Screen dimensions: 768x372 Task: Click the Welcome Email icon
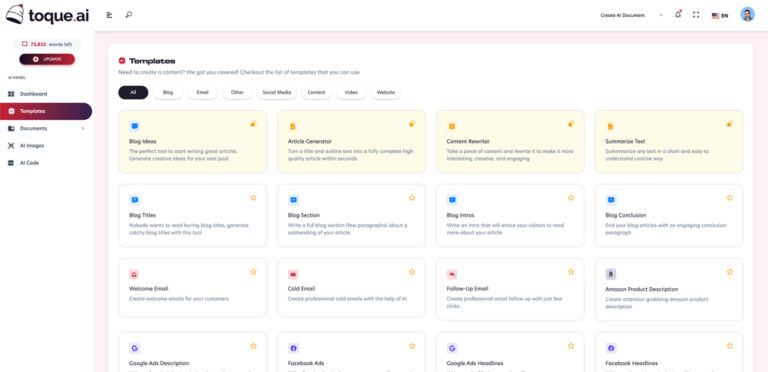click(135, 274)
